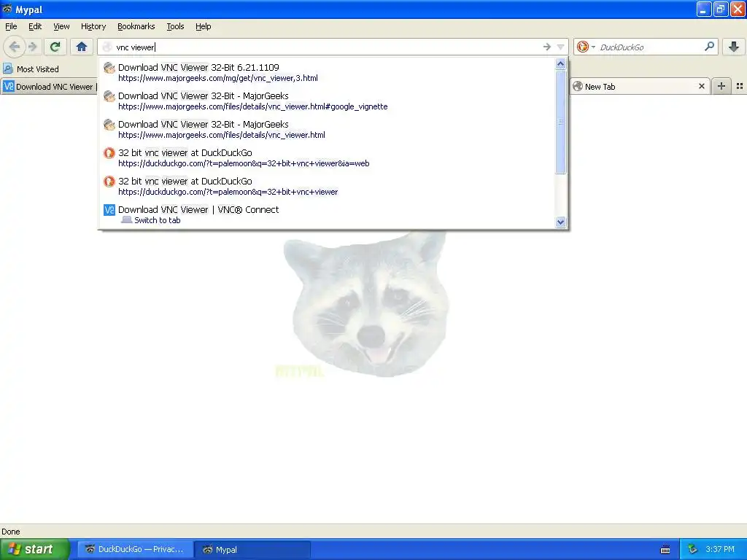Switch to Mypal taskbar window
The height and width of the screenshot is (560, 747).
(x=252, y=550)
